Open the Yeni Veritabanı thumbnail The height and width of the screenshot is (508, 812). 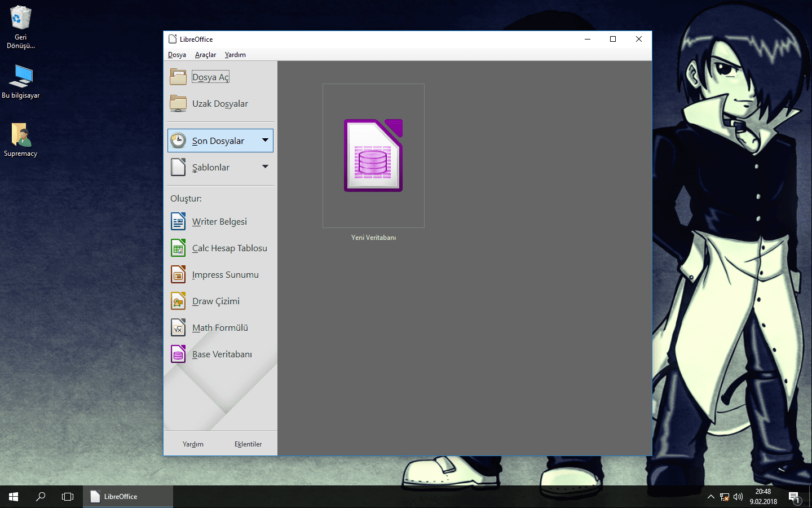point(373,156)
